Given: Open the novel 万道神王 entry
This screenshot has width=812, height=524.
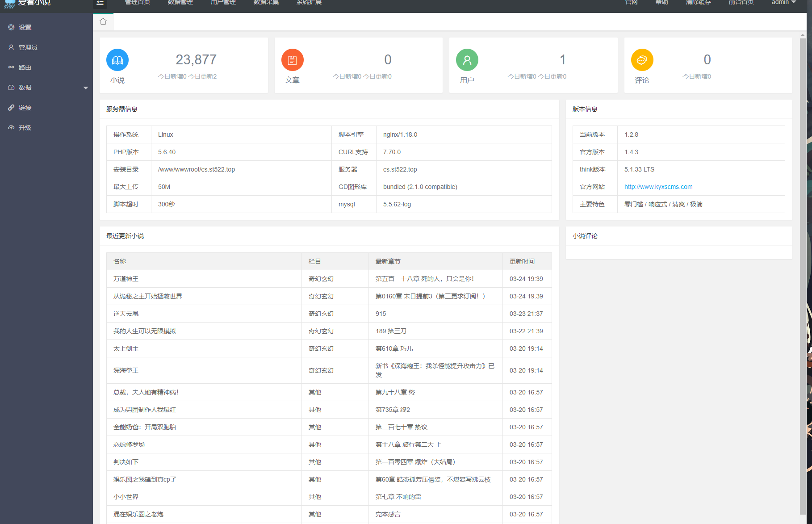Looking at the screenshot, I should (126, 278).
